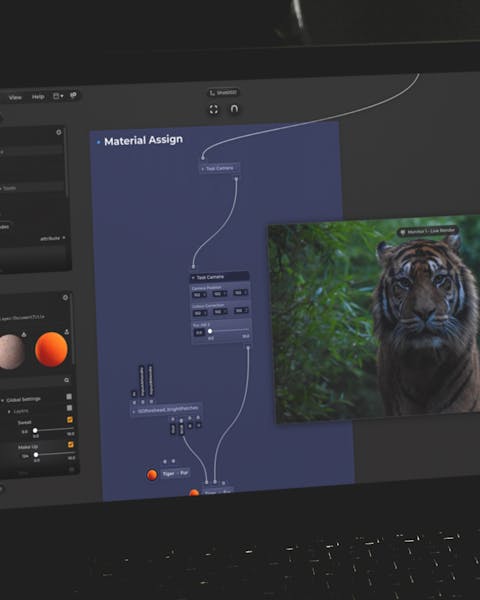
Task: Click the blue dot beside Material Assign
Action: click(x=98, y=142)
